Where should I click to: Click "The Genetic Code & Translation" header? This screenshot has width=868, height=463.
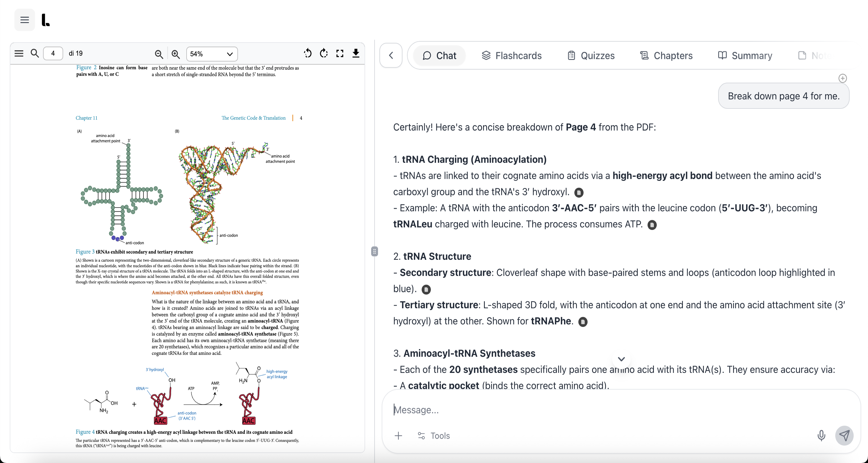253,118
